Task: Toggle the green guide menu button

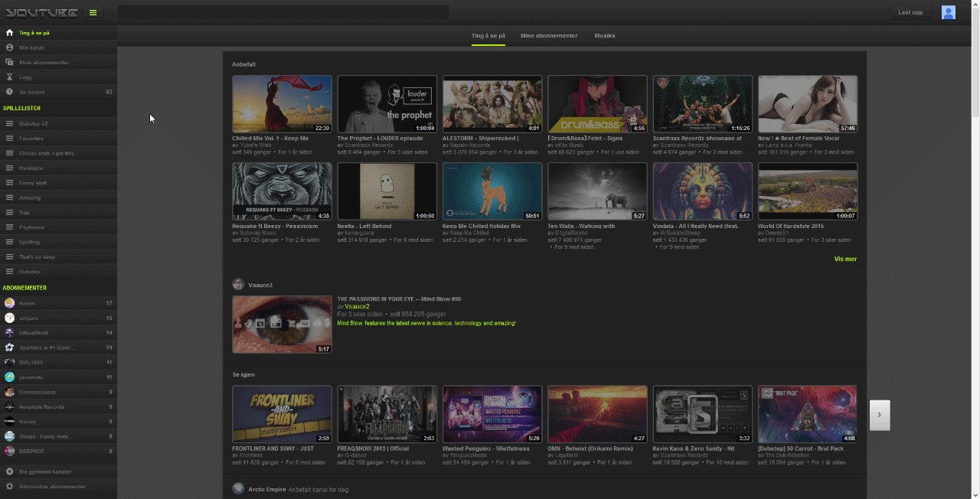Action: (93, 12)
